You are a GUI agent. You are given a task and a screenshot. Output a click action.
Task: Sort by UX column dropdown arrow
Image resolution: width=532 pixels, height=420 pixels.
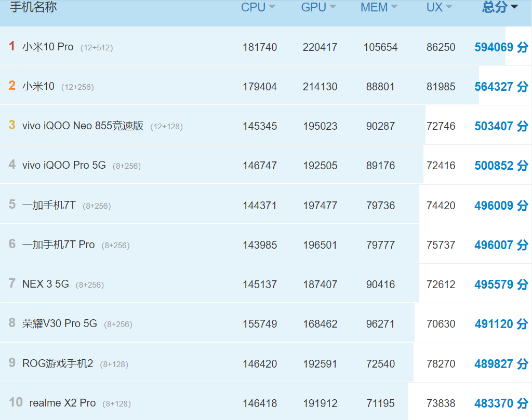pyautogui.click(x=449, y=7)
